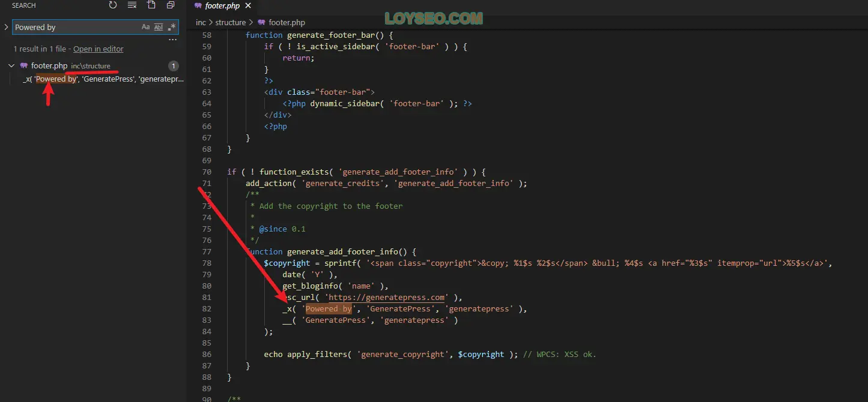
Task: Open 'footer.php' breadcrumb segment
Action: [287, 23]
